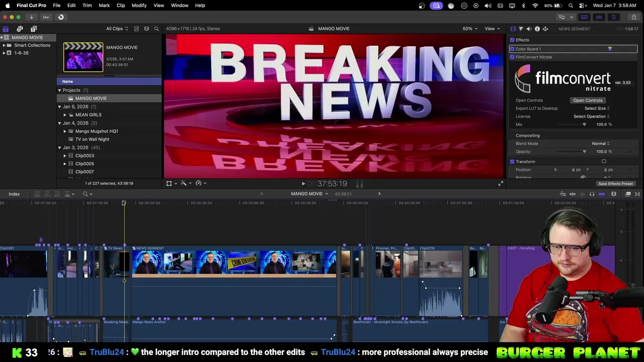Viewport: 644px width, 362px height.
Task: Open the Mark menu
Action: tap(104, 6)
